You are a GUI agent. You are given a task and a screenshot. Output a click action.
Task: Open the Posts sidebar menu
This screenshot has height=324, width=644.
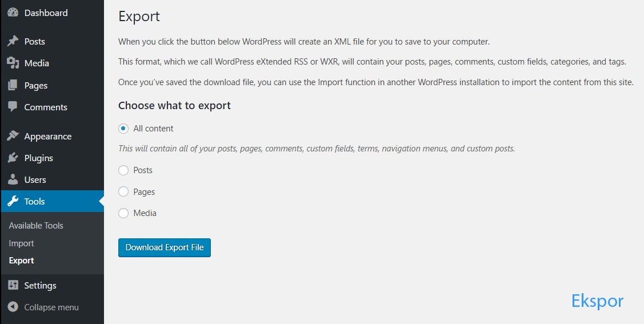point(52,41)
